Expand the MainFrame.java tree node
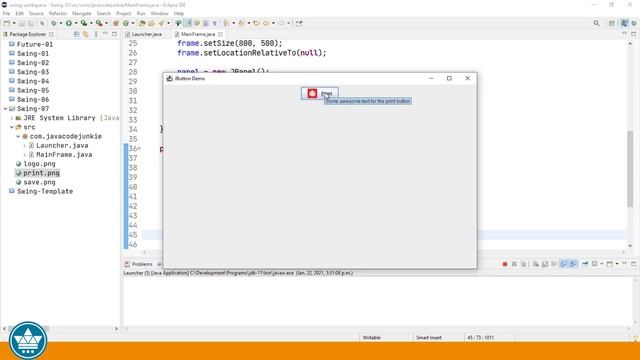This screenshot has width=640, height=360. [25, 155]
